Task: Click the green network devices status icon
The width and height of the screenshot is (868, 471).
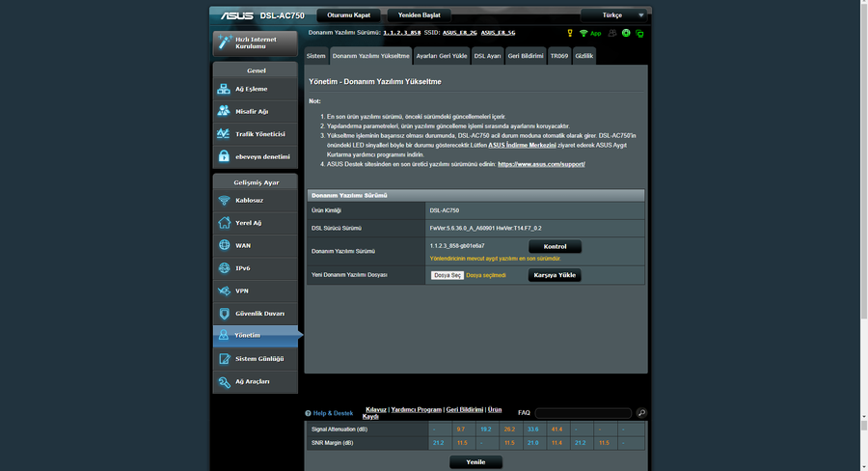Action: [x=640, y=34]
